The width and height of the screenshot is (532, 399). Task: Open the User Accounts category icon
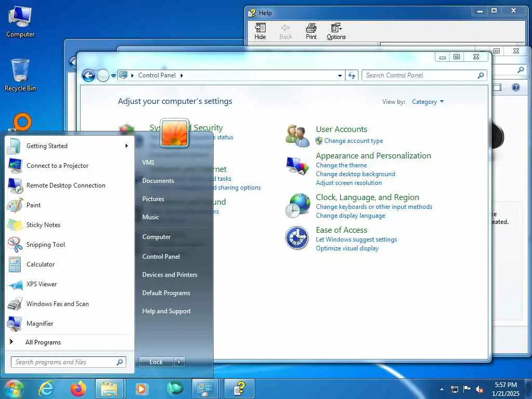(x=297, y=136)
